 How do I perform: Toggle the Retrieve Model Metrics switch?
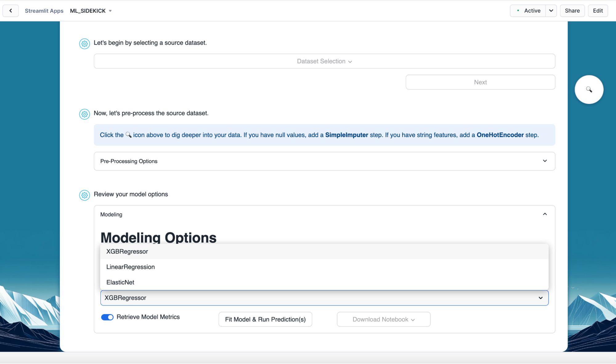(107, 317)
